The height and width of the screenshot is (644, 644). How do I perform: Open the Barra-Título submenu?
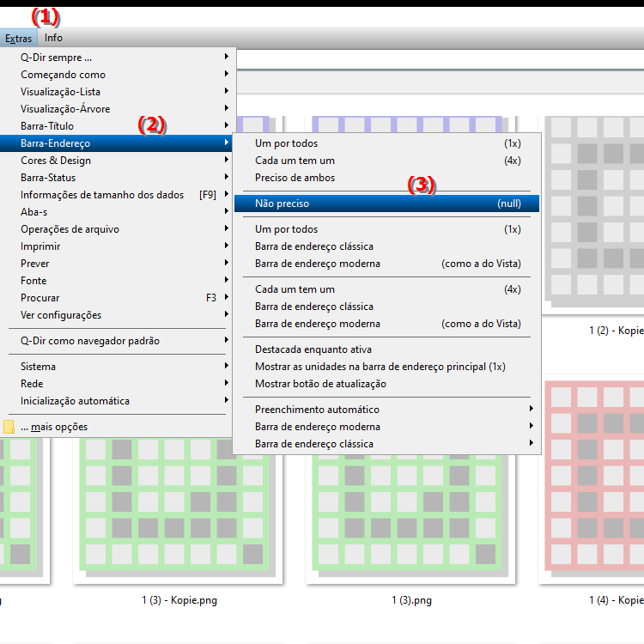pos(118,126)
